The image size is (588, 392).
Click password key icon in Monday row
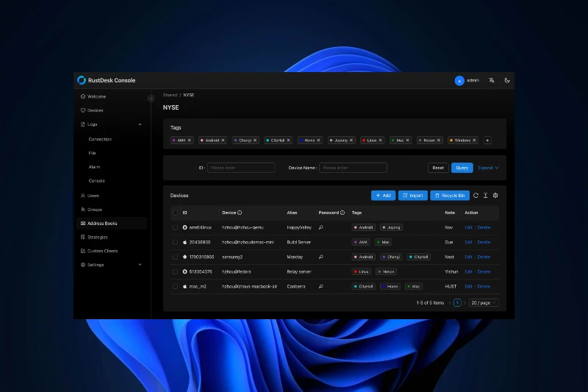[x=321, y=257]
